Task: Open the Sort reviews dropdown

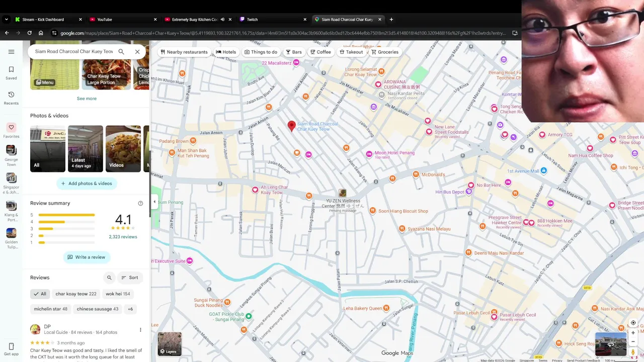Action: [130, 278]
